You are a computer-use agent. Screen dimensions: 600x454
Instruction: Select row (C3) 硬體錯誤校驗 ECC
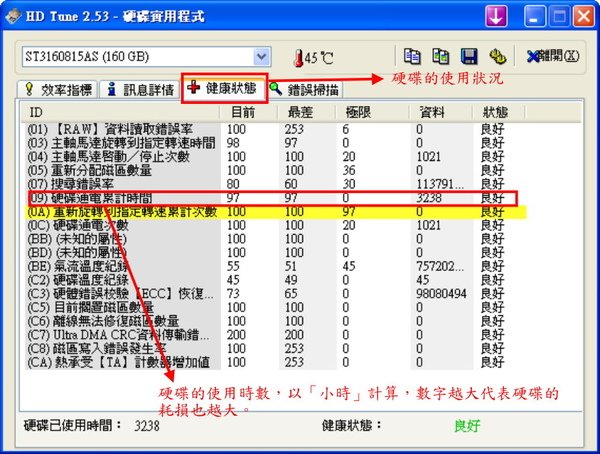click(276, 294)
